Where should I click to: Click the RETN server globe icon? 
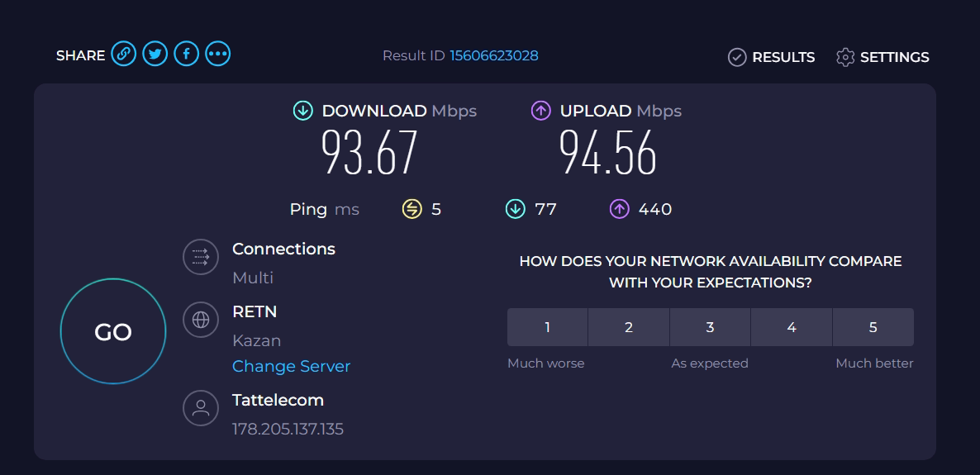pos(200,320)
